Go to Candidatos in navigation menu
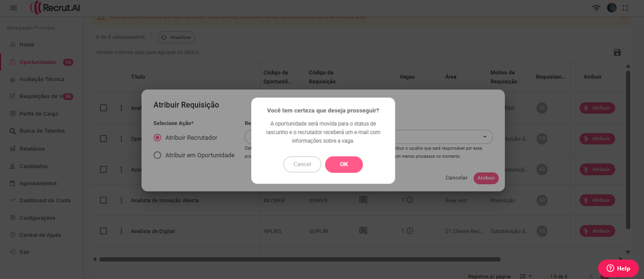644x279 pixels. [x=33, y=166]
